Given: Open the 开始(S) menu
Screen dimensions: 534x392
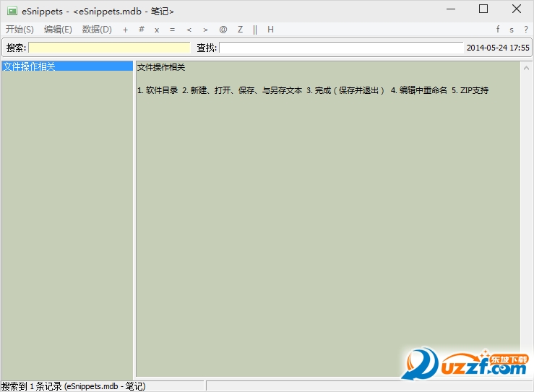Looking at the screenshot, I should pos(20,30).
